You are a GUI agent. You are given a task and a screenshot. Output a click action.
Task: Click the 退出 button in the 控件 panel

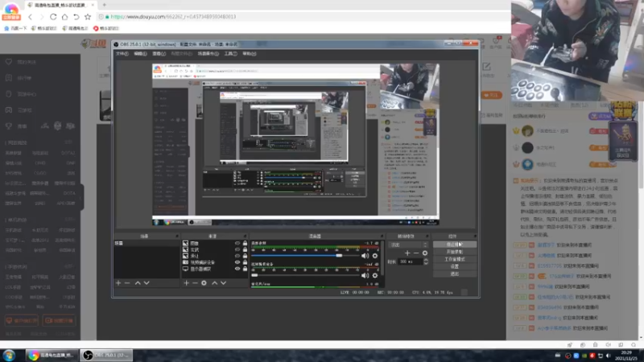tap(455, 274)
